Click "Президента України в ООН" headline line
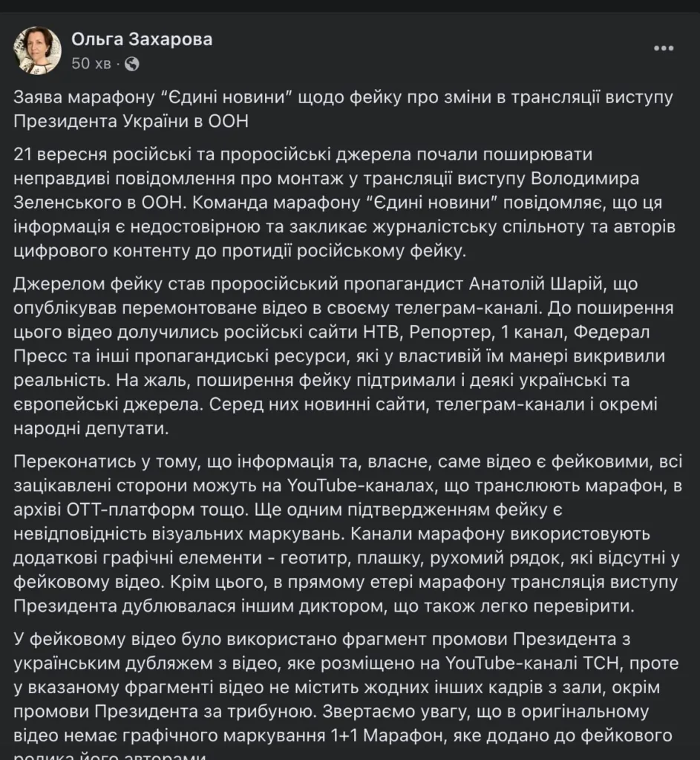 [131, 121]
